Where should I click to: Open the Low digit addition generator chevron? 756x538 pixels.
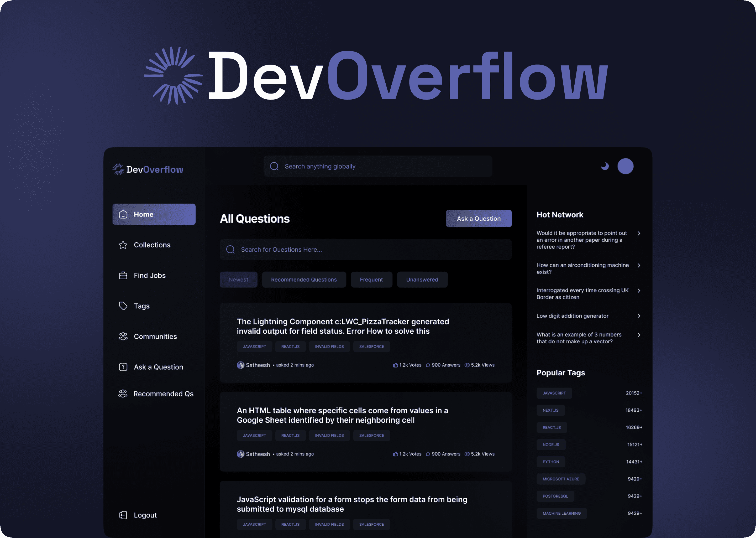click(x=639, y=316)
